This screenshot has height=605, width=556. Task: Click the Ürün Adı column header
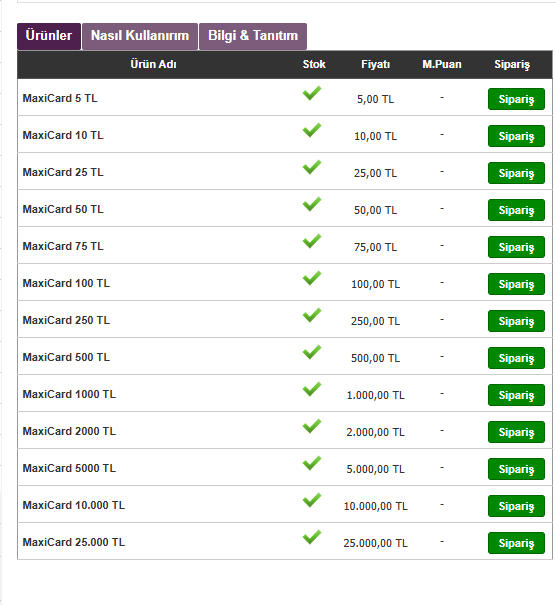pos(153,64)
